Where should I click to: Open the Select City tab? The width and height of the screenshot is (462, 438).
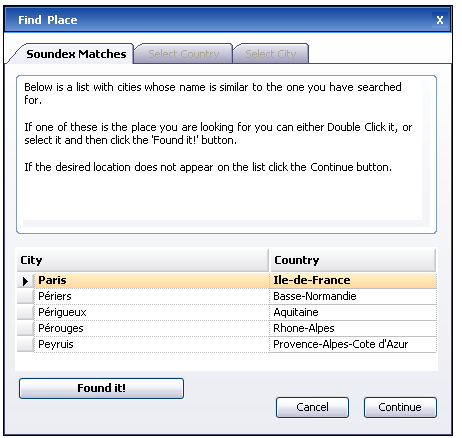click(x=271, y=54)
